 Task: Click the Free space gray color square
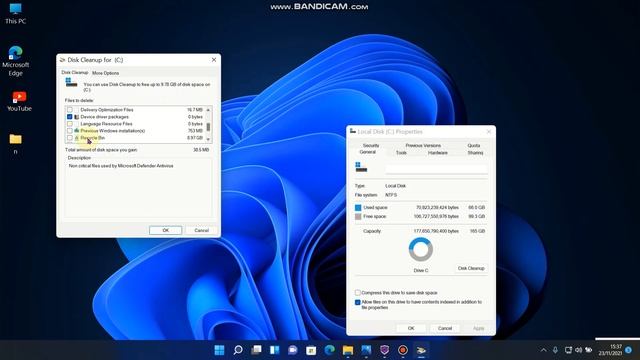[358, 216]
